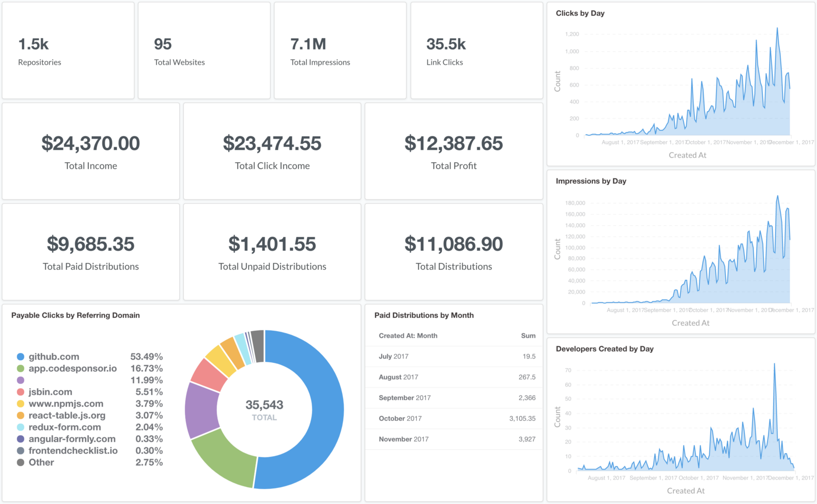Open the $23,474.55 Total Click Income card
Viewport: 817px width, 504px height.
272,151
